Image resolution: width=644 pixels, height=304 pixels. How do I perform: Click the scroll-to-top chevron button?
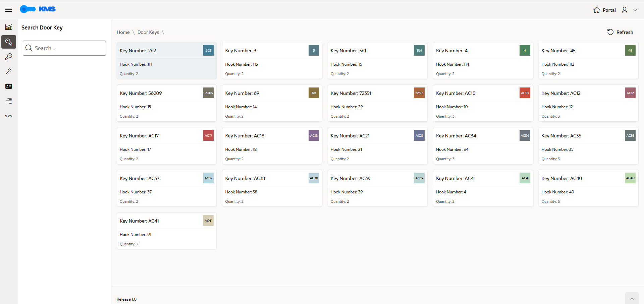632,298
